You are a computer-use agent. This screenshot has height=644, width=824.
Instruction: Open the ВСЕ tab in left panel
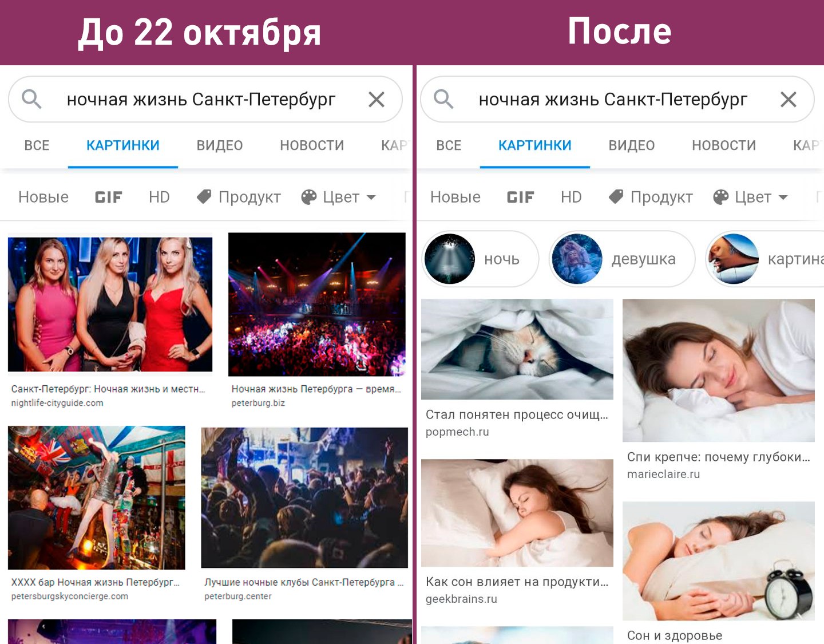coord(37,145)
